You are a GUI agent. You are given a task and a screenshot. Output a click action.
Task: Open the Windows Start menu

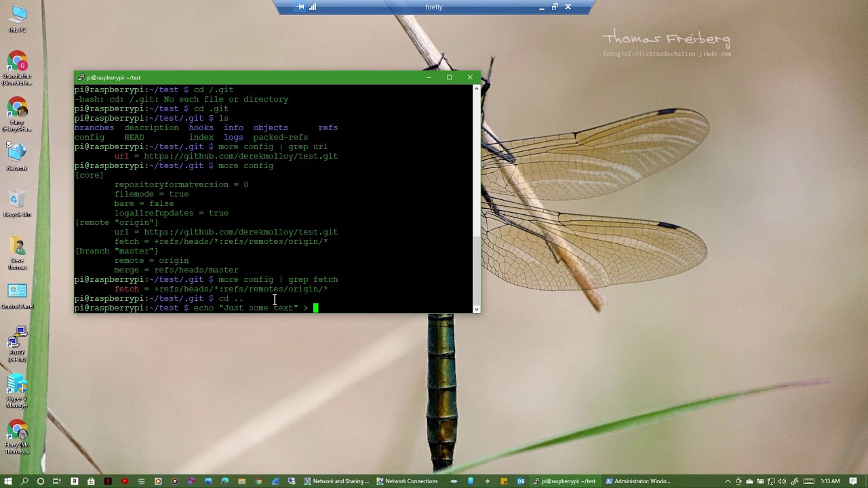pos(7,481)
